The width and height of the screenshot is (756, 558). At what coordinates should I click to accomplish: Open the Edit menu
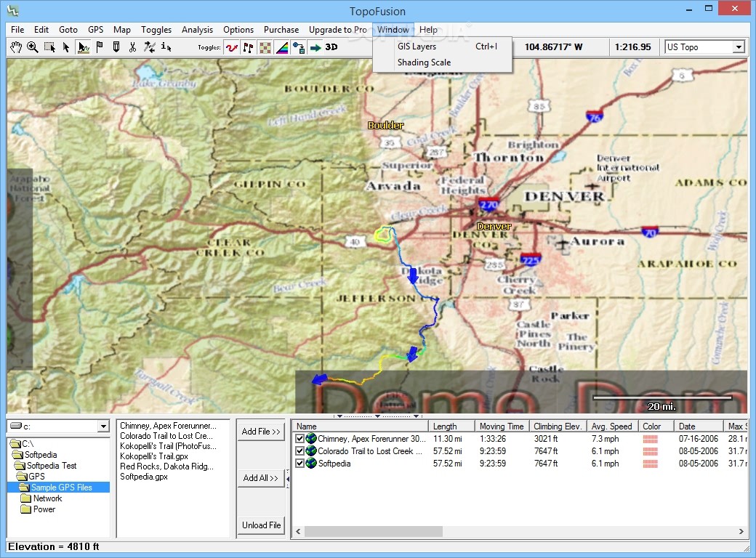(x=41, y=30)
